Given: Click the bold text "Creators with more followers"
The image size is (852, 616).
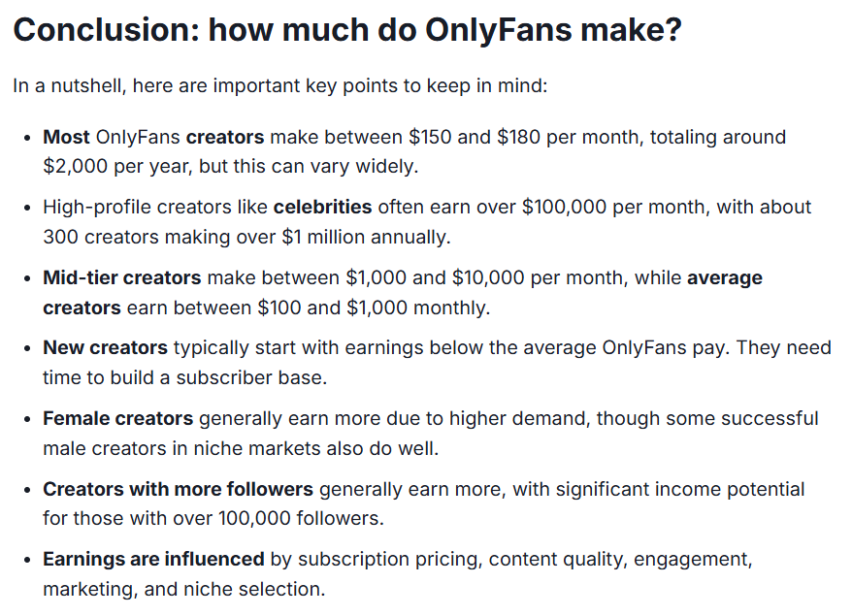Looking at the screenshot, I should 179,489.
